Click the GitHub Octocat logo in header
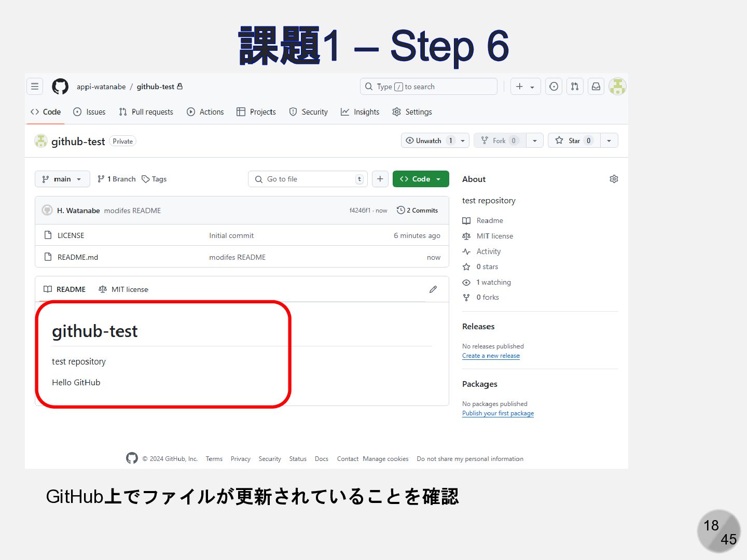747x560 pixels. pos(60,87)
